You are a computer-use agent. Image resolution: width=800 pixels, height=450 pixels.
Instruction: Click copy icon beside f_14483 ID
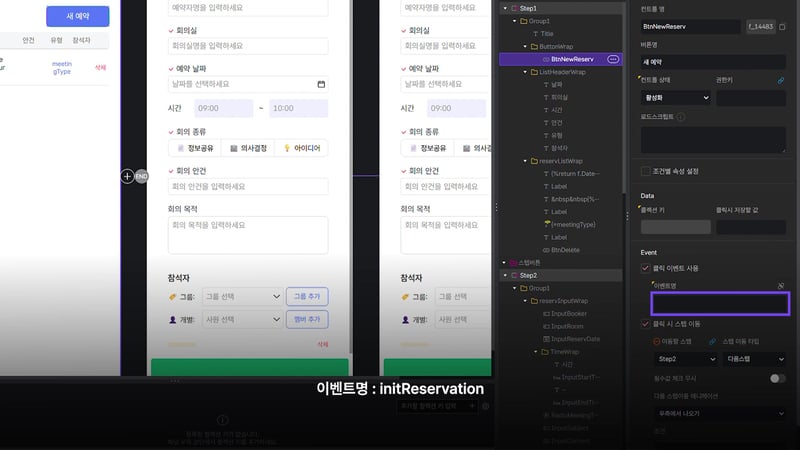782,27
